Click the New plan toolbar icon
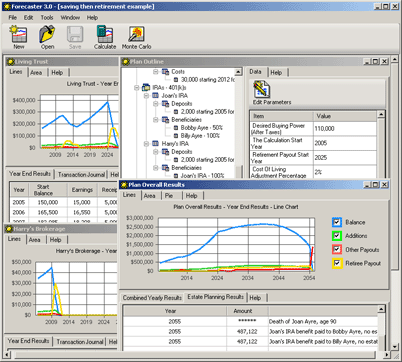 19,34
